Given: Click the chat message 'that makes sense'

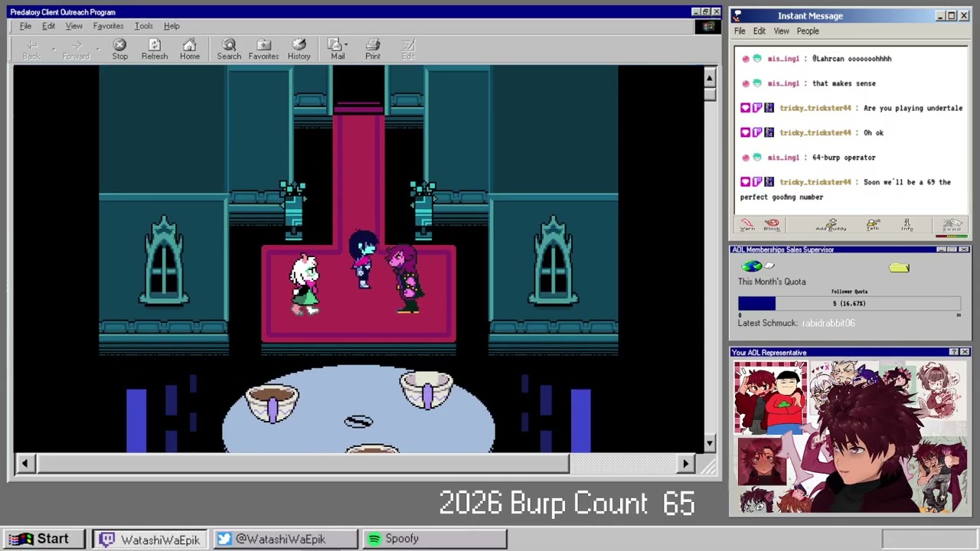Looking at the screenshot, I should click(x=844, y=83).
